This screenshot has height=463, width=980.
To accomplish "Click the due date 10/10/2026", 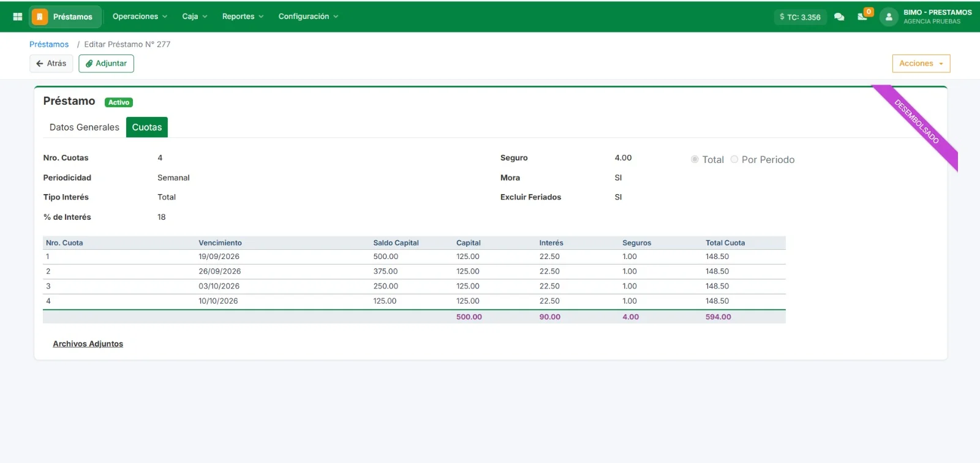I will pyautogui.click(x=218, y=301).
